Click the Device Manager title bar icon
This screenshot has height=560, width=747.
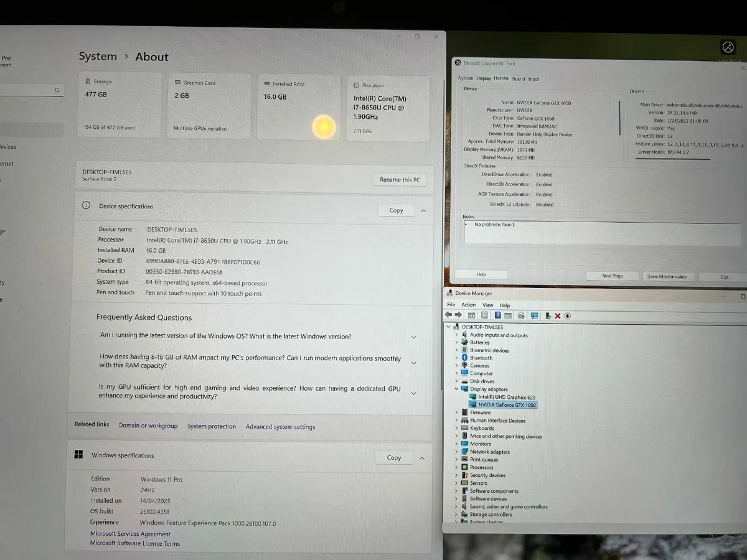pyautogui.click(x=450, y=293)
